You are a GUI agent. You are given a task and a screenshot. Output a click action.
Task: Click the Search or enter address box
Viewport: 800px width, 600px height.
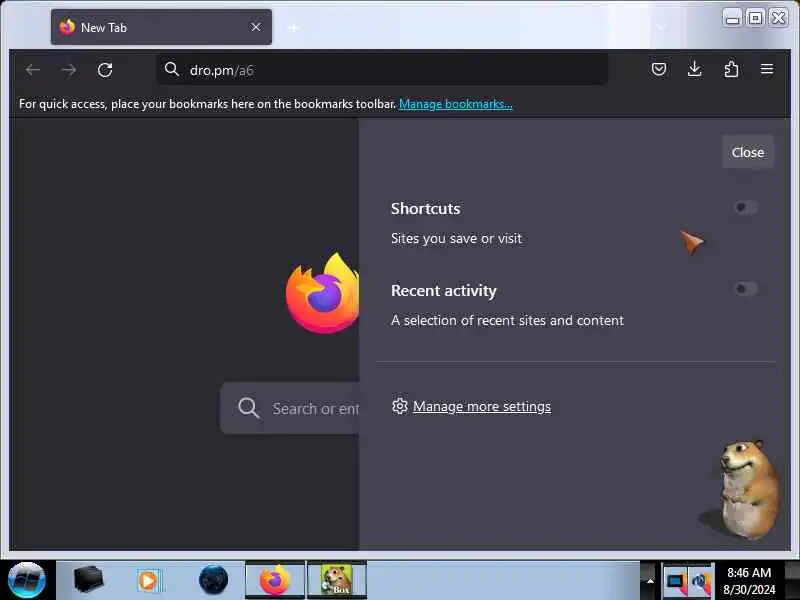tap(290, 408)
